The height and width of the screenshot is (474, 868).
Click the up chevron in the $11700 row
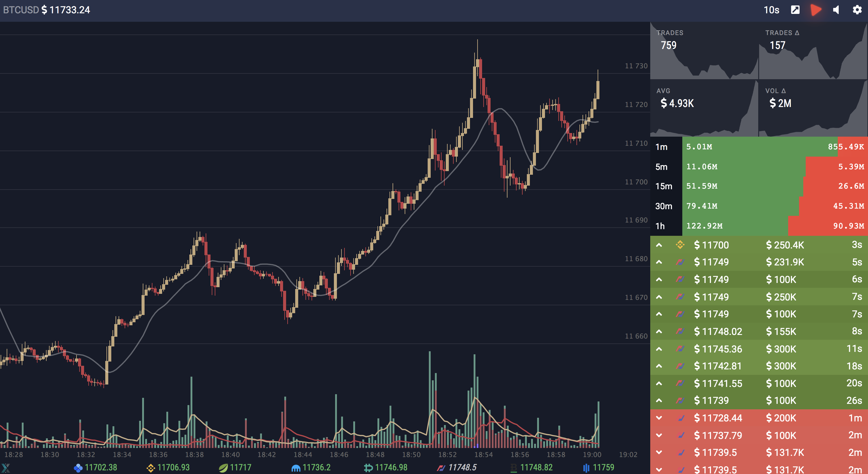point(659,245)
